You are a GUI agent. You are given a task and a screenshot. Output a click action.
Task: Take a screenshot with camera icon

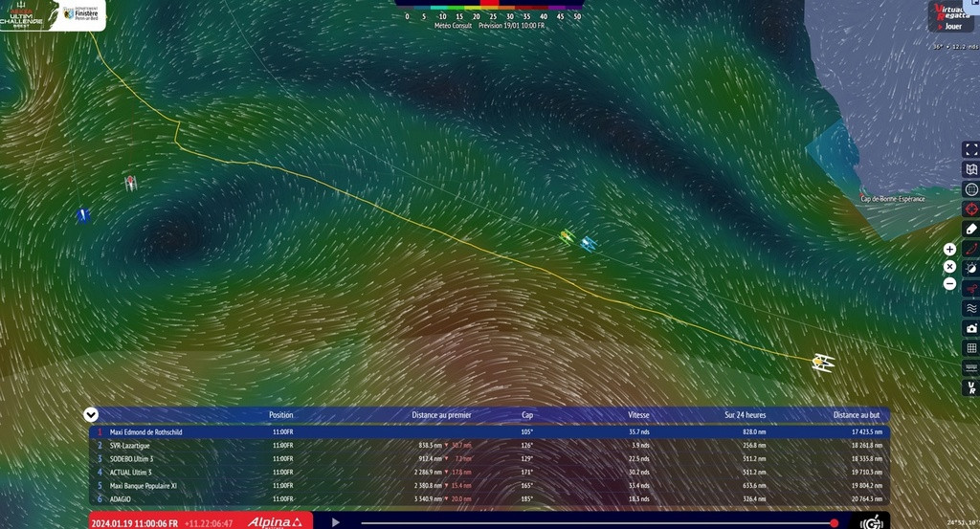click(970, 328)
